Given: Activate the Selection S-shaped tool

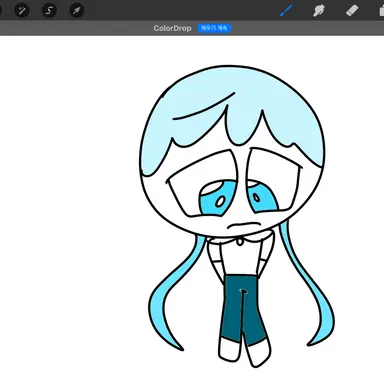Looking at the screenshot, I should [x=49, y=11].
